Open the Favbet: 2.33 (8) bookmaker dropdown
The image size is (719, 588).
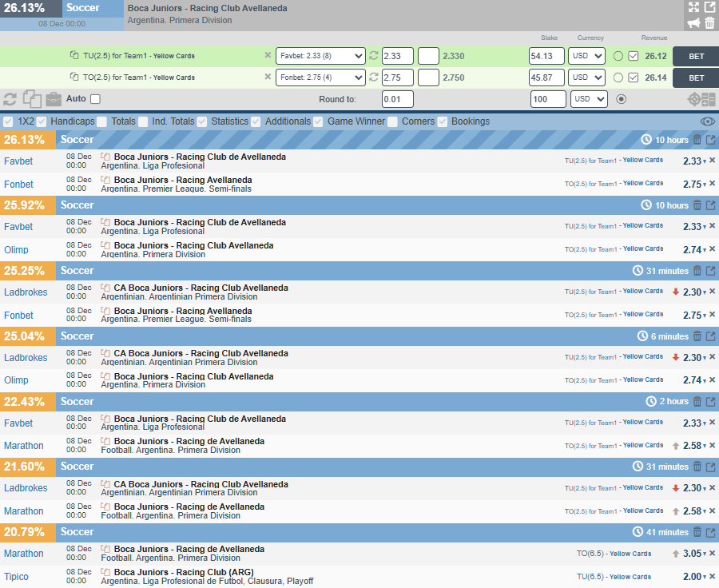tap(320, 56)
